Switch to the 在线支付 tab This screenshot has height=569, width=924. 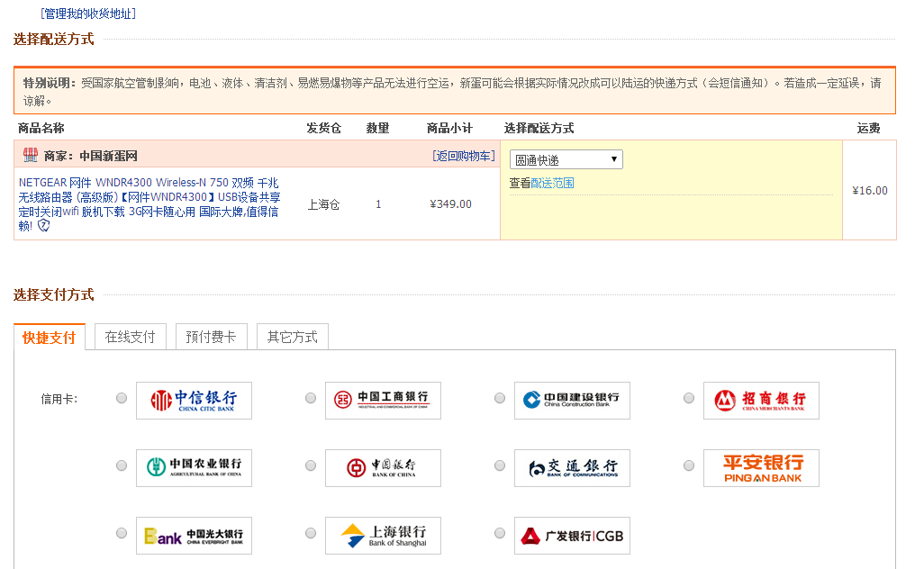130,337
